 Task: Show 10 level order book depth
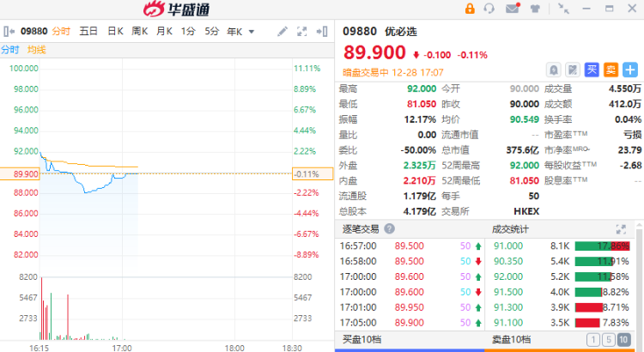623,340
